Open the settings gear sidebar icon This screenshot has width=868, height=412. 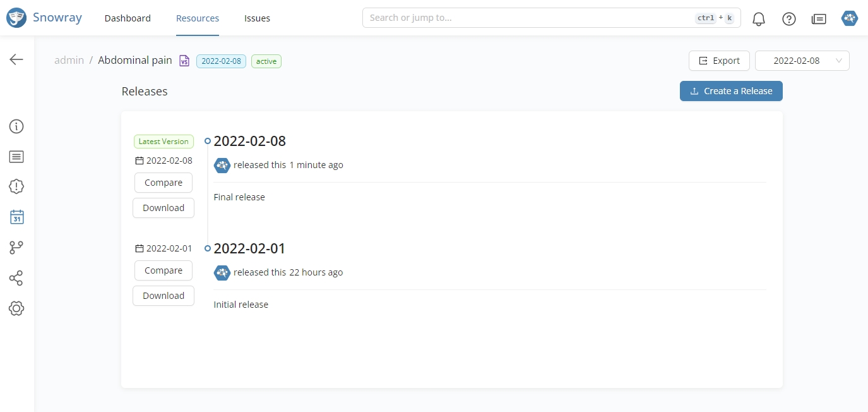16,308
